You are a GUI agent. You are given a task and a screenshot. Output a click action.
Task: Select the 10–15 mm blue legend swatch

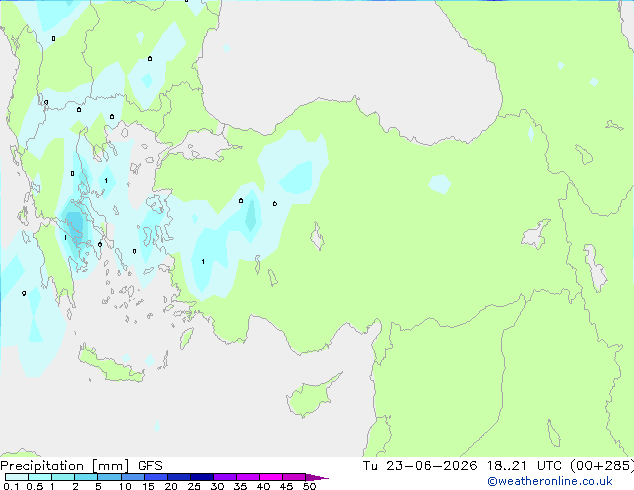(132, 477)
